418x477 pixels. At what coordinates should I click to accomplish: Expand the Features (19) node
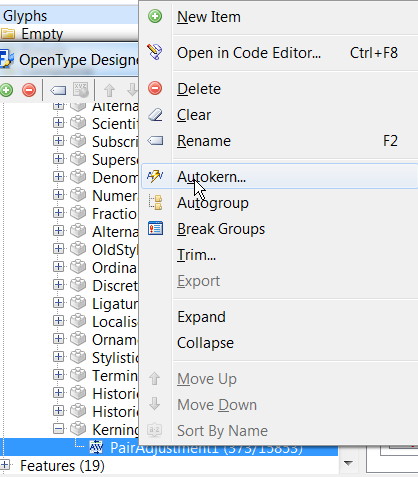pyautogui.click(x=5, y=465)
